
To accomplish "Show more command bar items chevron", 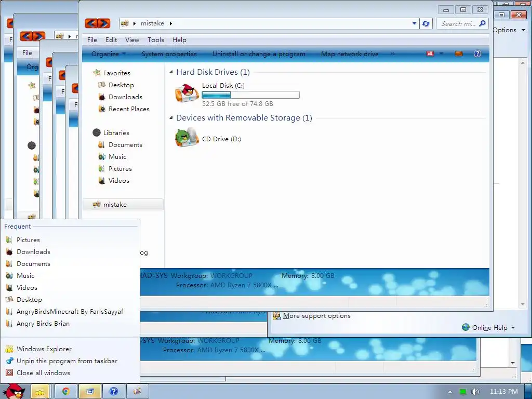I will coord(393,54).
